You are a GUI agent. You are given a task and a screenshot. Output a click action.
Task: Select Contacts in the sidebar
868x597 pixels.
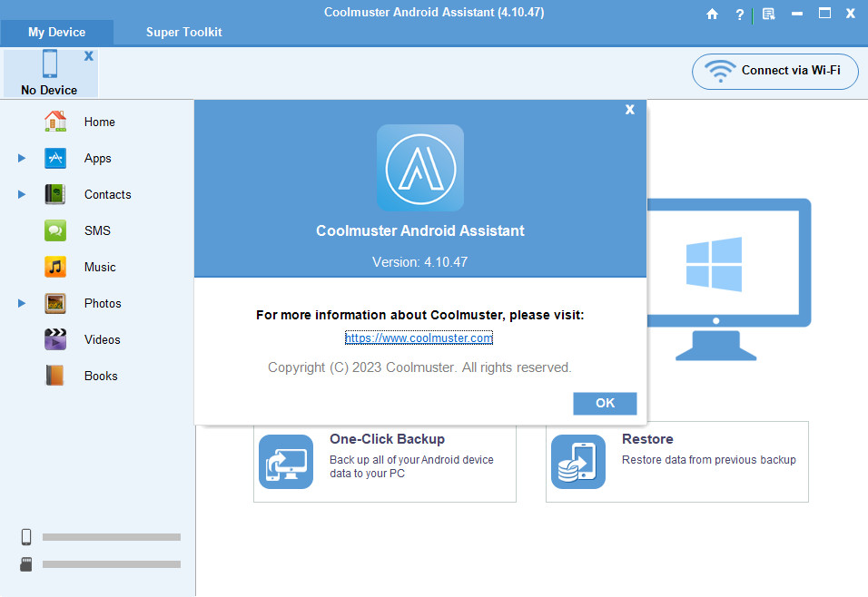[x=108, y=195]
